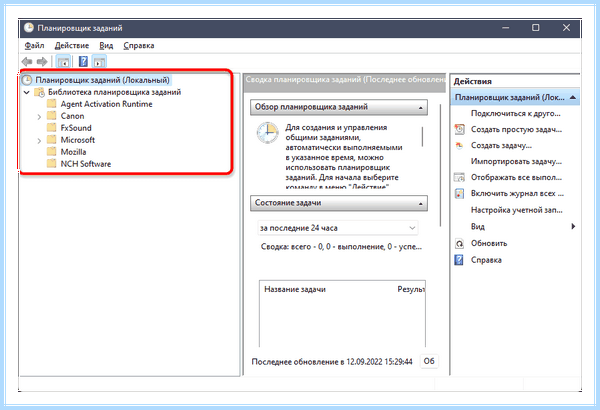Click the NCH Software folder icon

[x=51, y=164]
